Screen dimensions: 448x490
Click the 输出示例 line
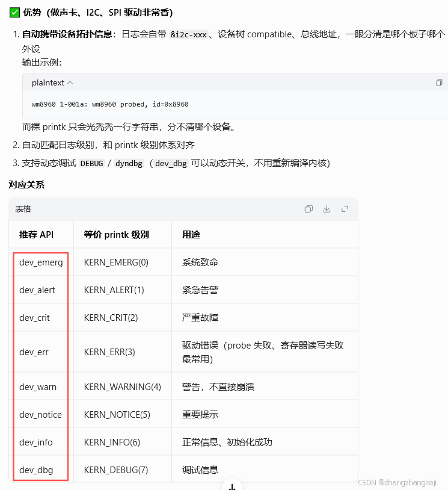click(42, 63)
